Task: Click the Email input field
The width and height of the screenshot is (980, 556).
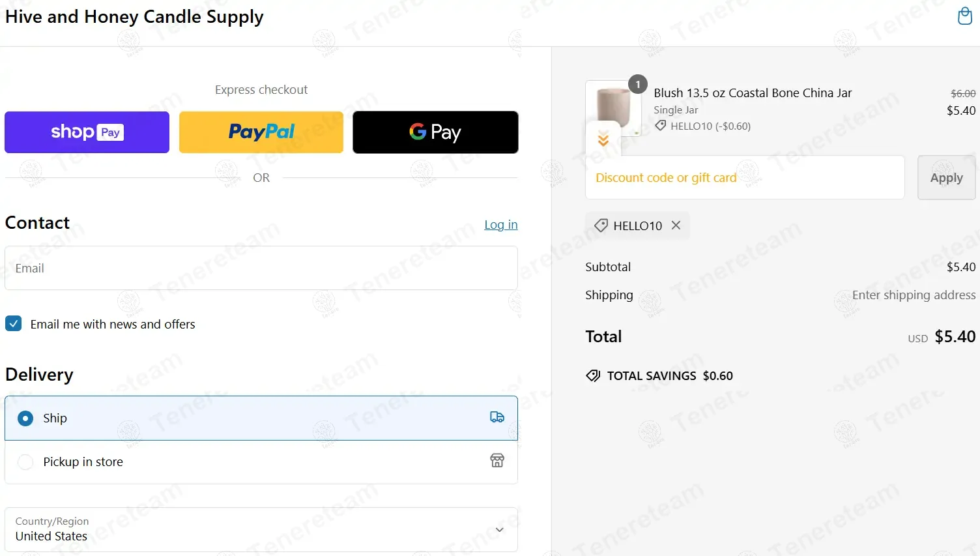Action: tap(261, 268)
